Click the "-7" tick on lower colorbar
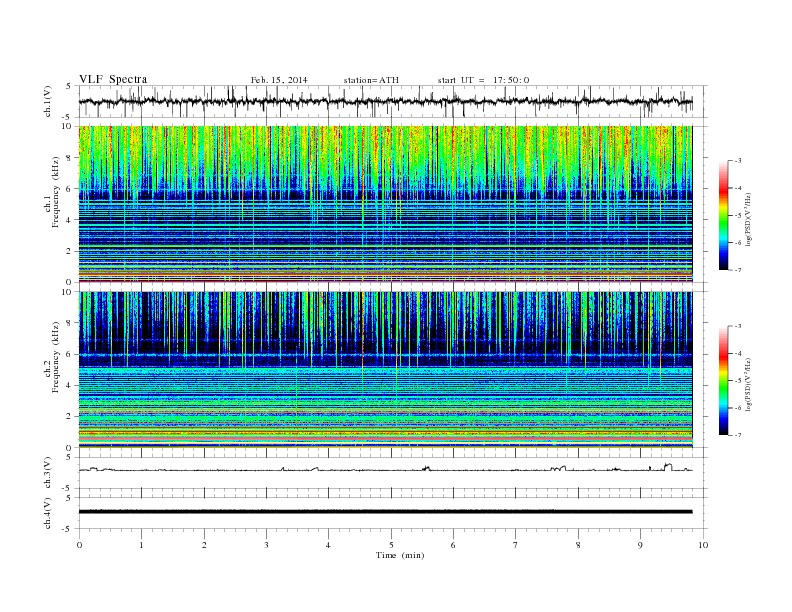This screenshot has width=792, height=612. [738, 435]
